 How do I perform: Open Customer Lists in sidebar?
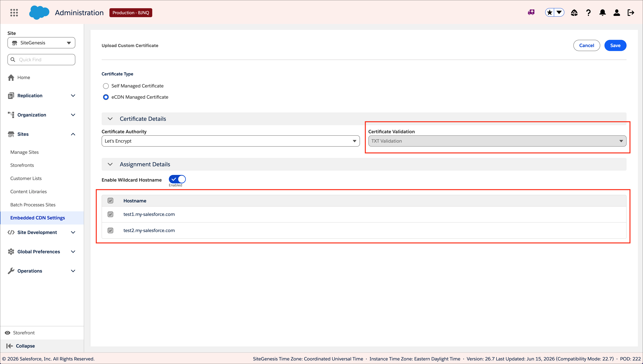tap(26, 178)
